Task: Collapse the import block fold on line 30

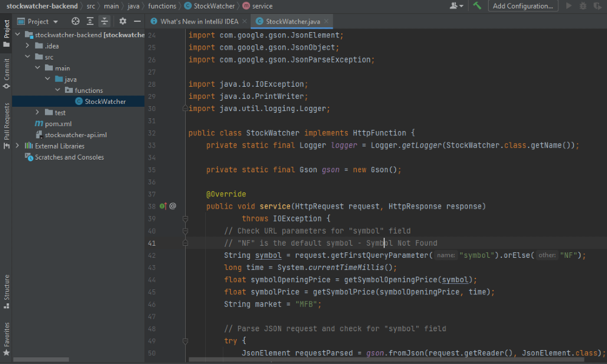Action: point(185,109)
